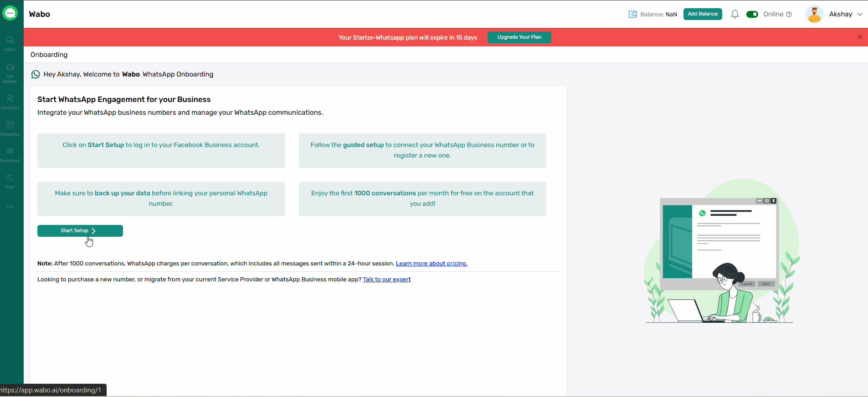The width and height of the screenshot is (868, 397).
Task: Click the 'Integrate your WhatsApp business numbers' subtitle
Action: 180,112
